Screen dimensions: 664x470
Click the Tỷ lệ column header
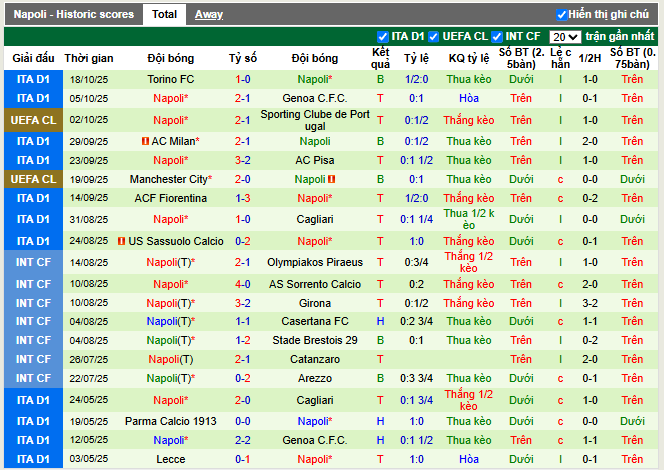[x=416, y=59]
